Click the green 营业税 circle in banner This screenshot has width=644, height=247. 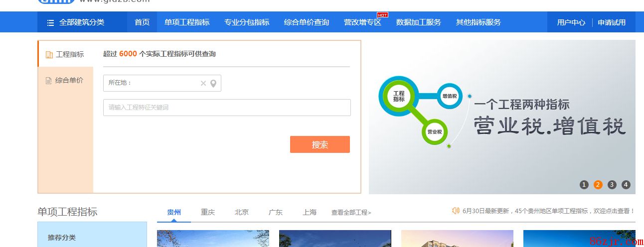point(435,132)
